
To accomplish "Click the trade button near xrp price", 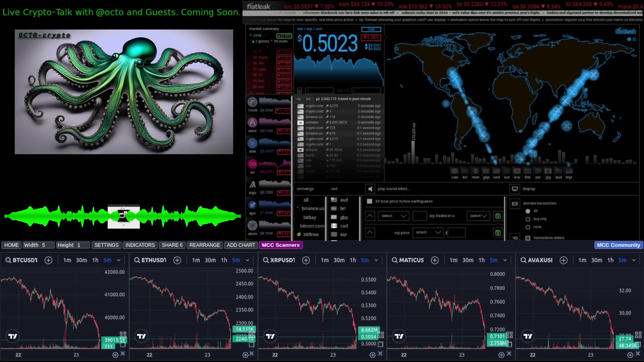I will click(371, 29).
